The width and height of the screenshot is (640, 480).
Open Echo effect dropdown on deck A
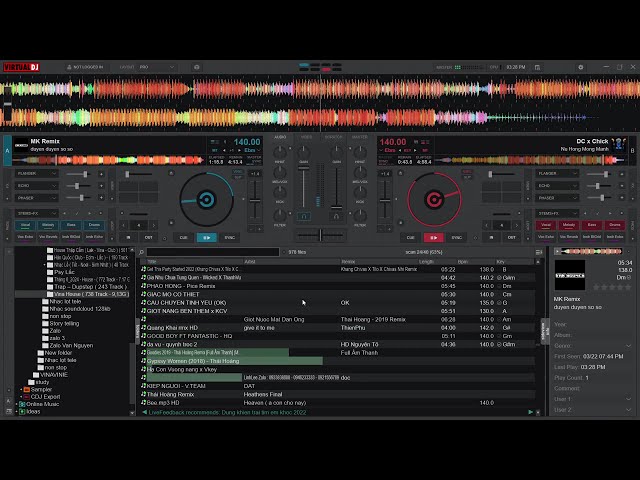click(36, 186)
